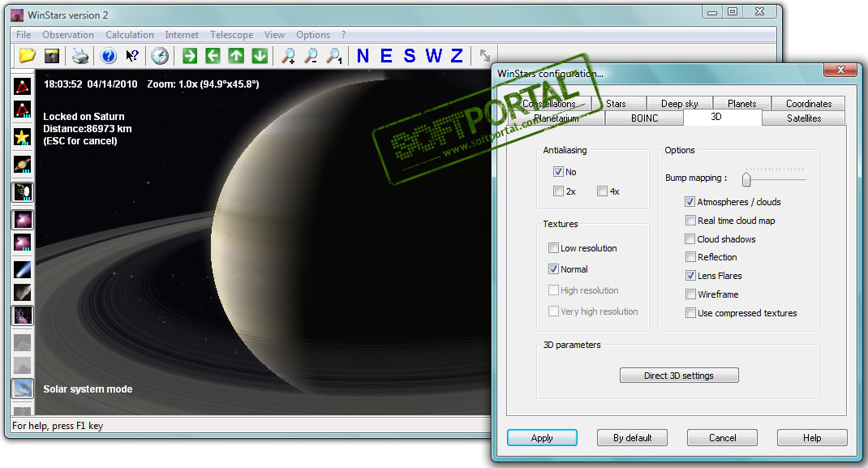Enable Cloud shadows option
The width and height of the screenshot is (868, 468).
pyautogui.click(x=690, y=239)
